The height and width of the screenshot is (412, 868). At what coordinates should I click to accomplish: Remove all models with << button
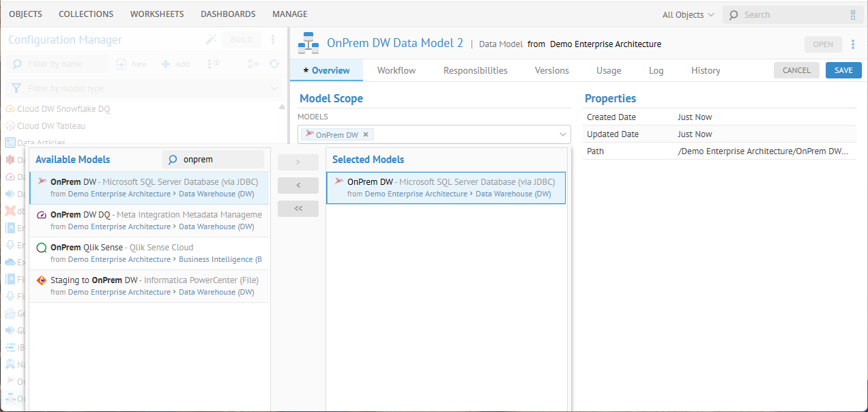pyautogui.click(x=298, y=209)
